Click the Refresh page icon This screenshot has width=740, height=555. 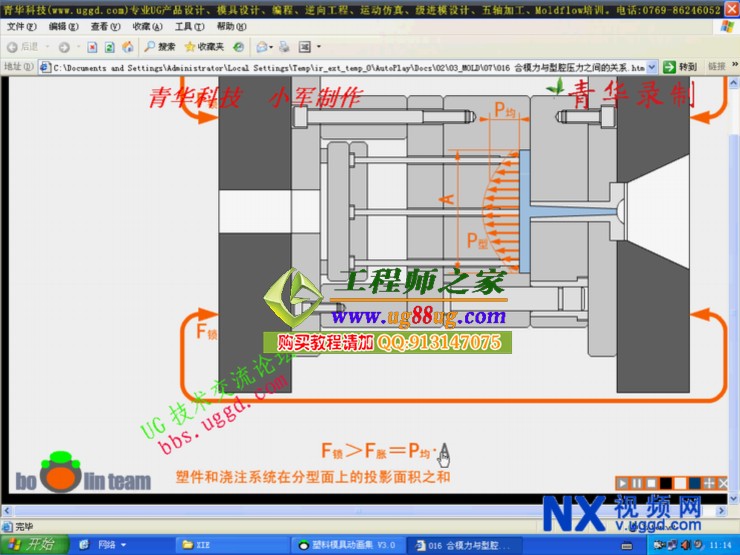tap(109, 47)
